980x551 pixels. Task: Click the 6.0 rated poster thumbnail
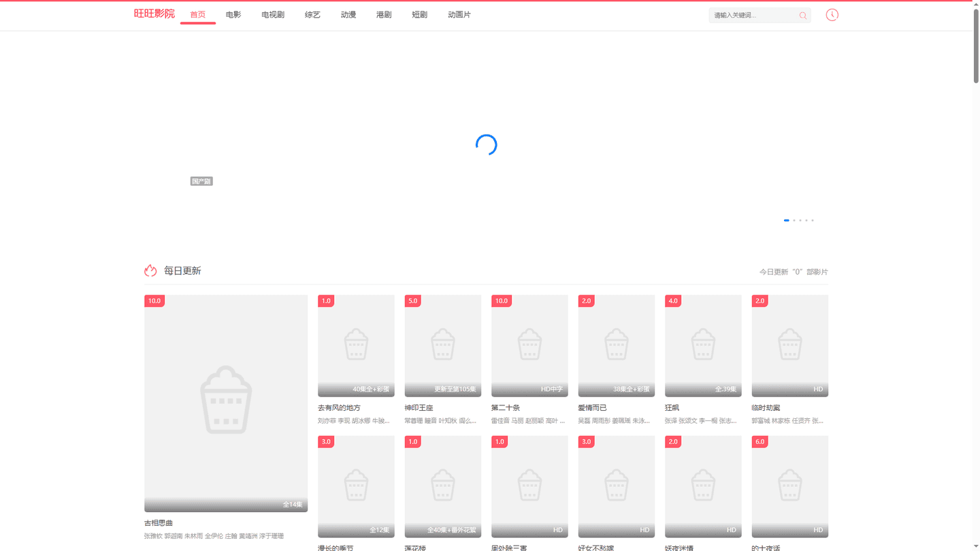(x=790, y=486)
